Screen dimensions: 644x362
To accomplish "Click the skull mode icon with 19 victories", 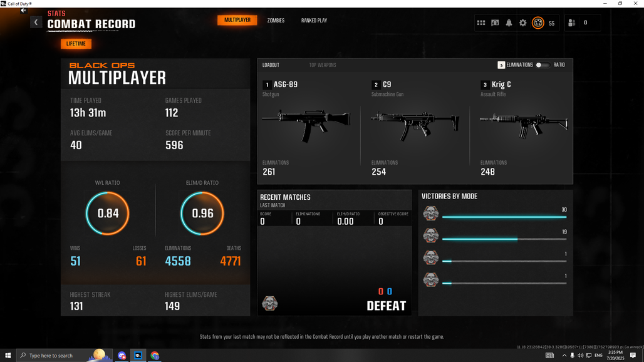I will 431,235.
